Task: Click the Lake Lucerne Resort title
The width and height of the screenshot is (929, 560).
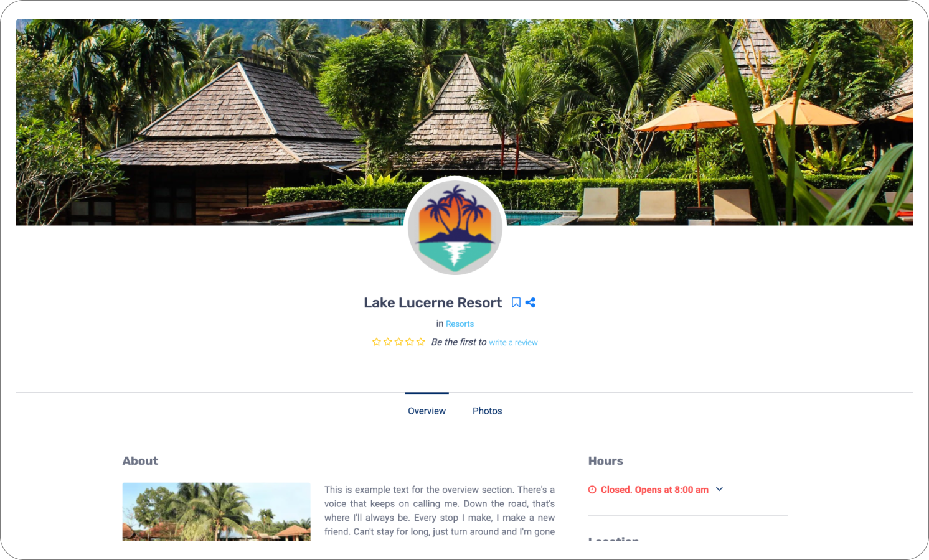Action: 433,302
